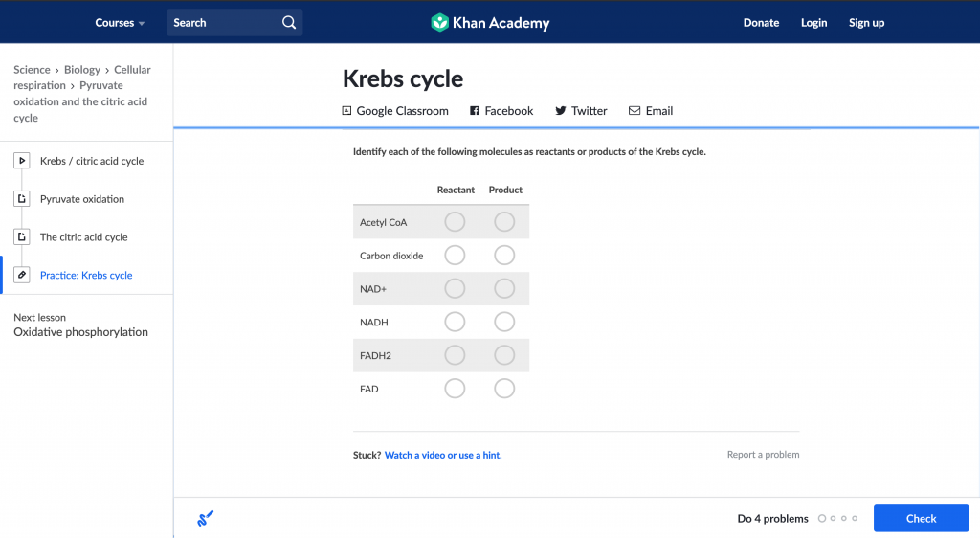Click the Check button
980x538 pixels.
pyautogui.click(x=922, y=518)
